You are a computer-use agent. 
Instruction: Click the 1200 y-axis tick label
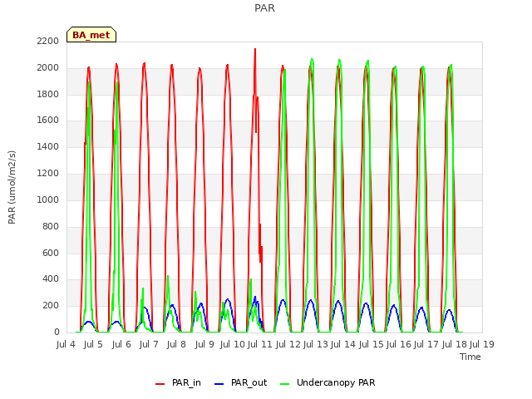click(x=48, y=174)
